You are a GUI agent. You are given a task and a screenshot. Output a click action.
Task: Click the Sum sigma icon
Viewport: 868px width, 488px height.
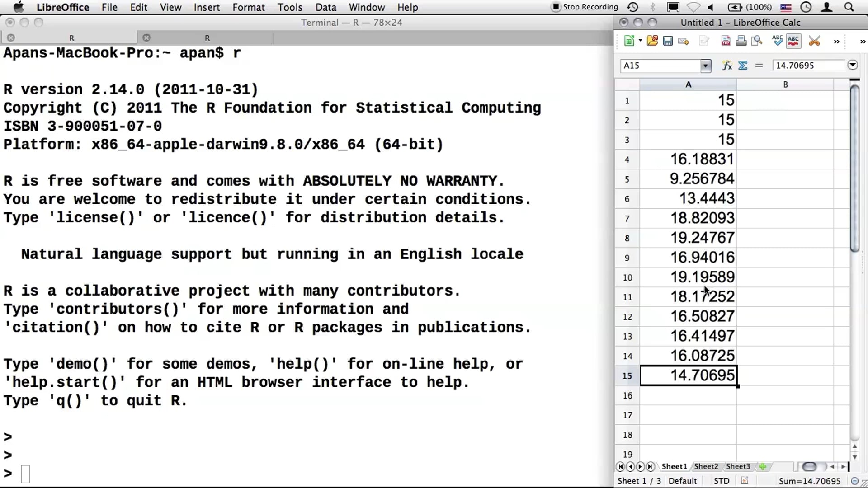pos(743,66)
